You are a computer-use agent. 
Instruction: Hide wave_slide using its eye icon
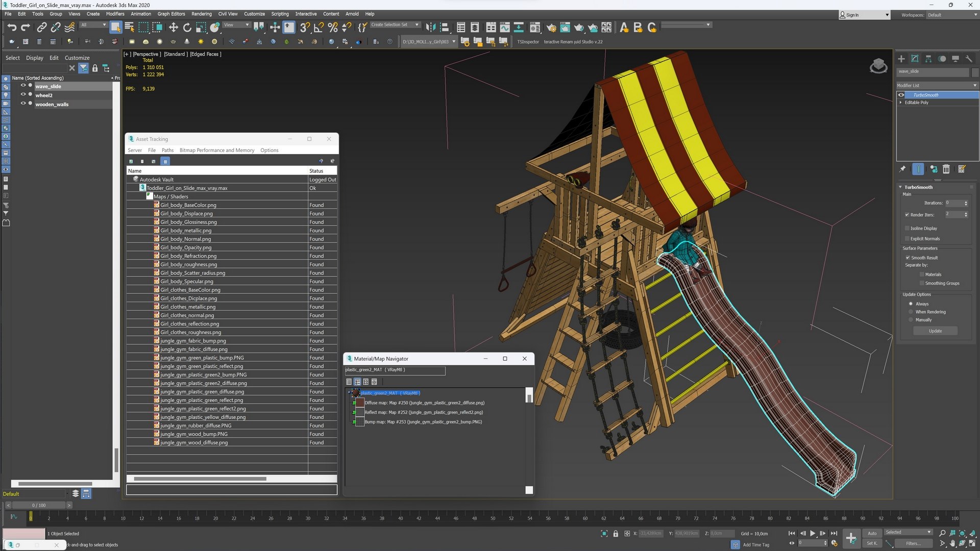(x=23, y=86)
